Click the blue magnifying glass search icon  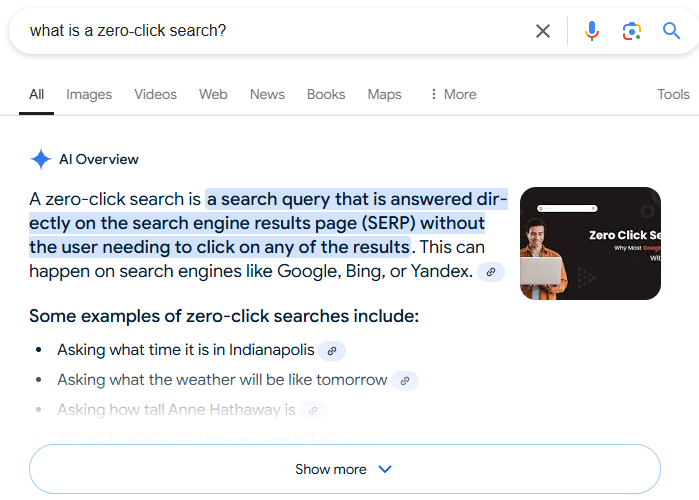[x=672, y=31]
